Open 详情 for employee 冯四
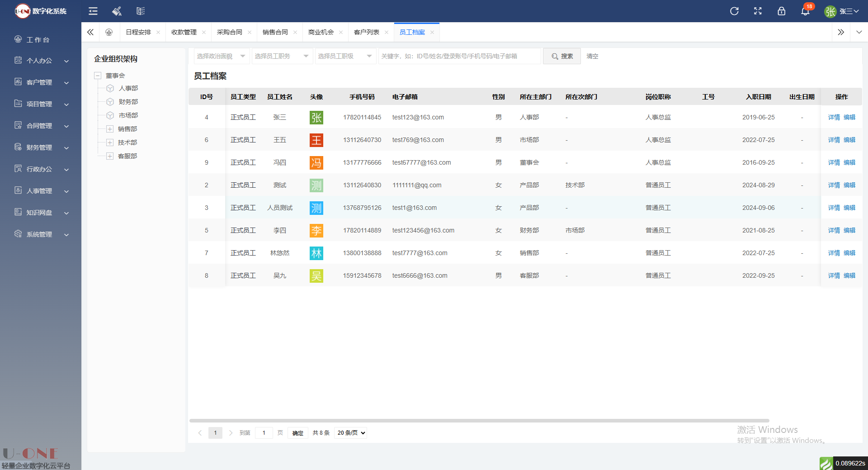 [834, 162]
